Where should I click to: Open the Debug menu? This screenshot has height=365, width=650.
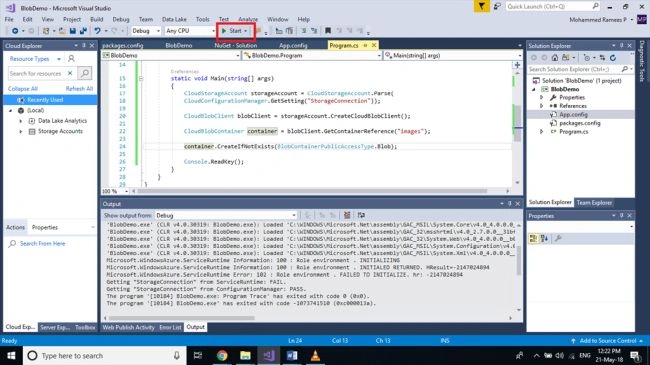point(121,19)
